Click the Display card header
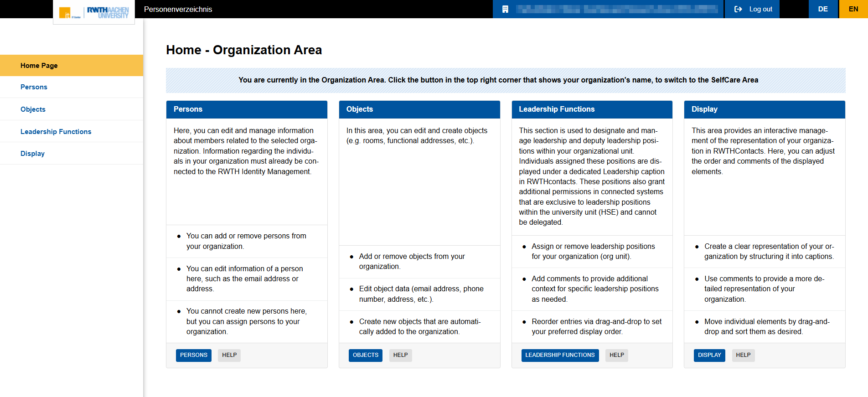The width and height of the screenshot is (868, 397). pyautogui.click(x=765, y=109)
